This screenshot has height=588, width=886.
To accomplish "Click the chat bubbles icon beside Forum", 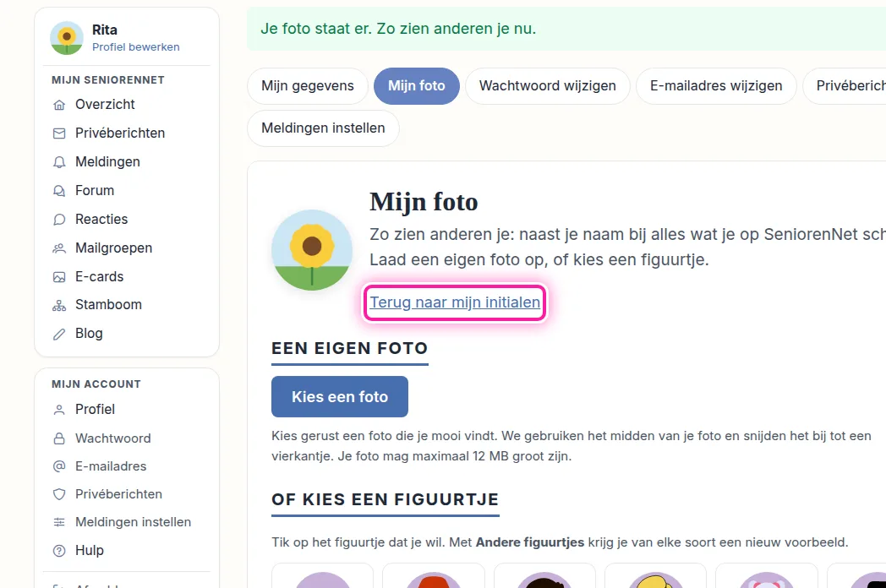I will click(59, 191).
